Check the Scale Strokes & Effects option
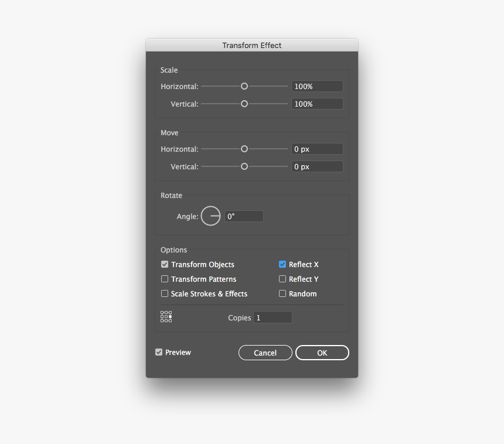 tap(165, 293)
